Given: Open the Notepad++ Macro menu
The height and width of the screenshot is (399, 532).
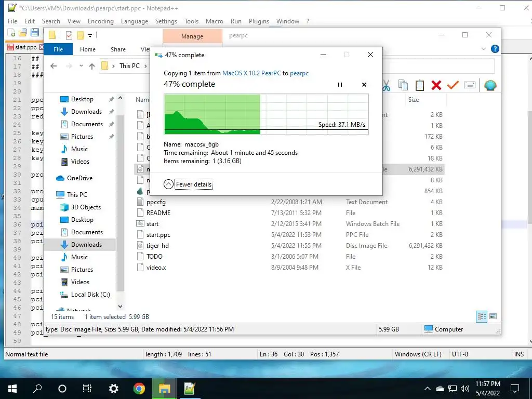Looking at the screenshot, I should click(215, 21).
